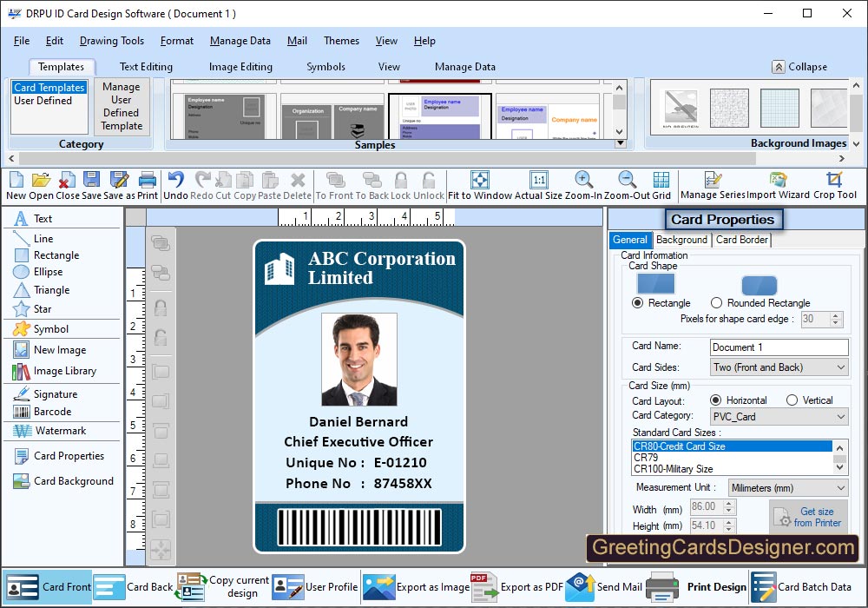This screenshot has width=868, height=608.
Task: Click Manage User Defined Template button
Action: (122, 106)
